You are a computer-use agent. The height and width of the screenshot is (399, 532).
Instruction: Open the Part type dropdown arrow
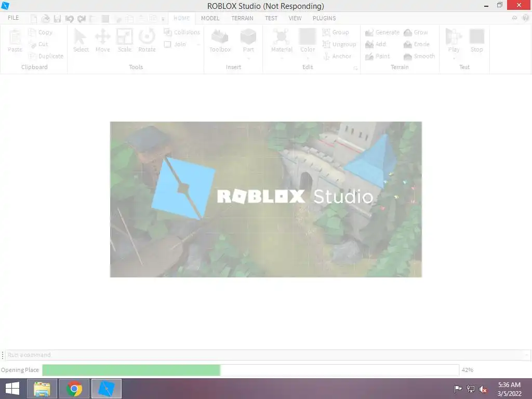point(248,58)
